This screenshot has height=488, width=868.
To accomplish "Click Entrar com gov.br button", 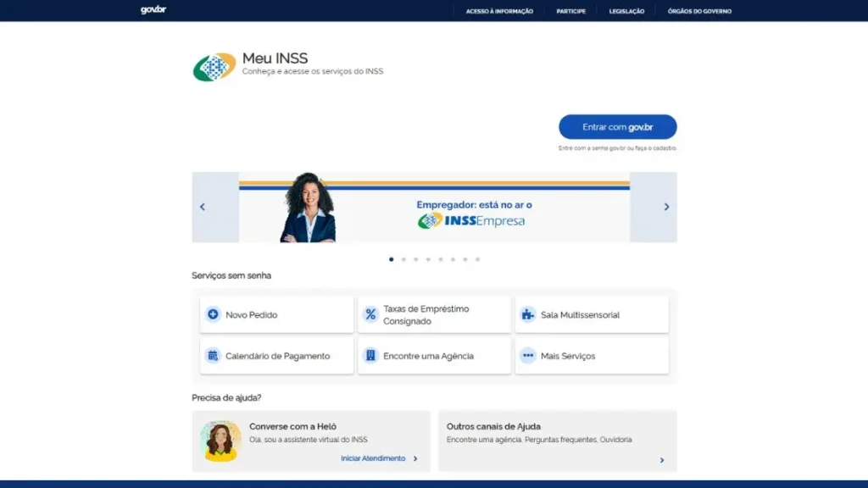I will 618,127.
